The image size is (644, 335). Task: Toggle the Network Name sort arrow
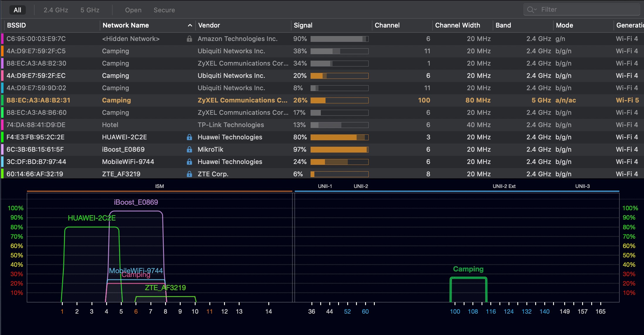(190, 25)
